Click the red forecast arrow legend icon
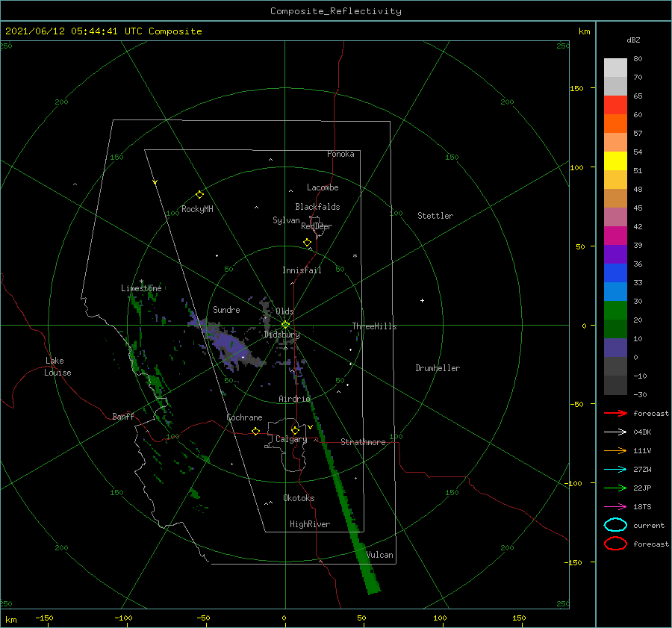The image size is (672, 628). click(x=615, y=413)
